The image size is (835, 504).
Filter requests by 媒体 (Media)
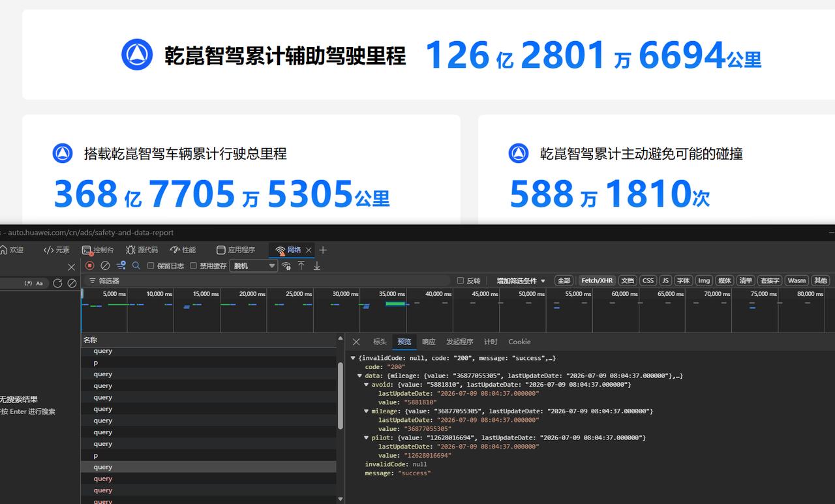coord(725,280)
